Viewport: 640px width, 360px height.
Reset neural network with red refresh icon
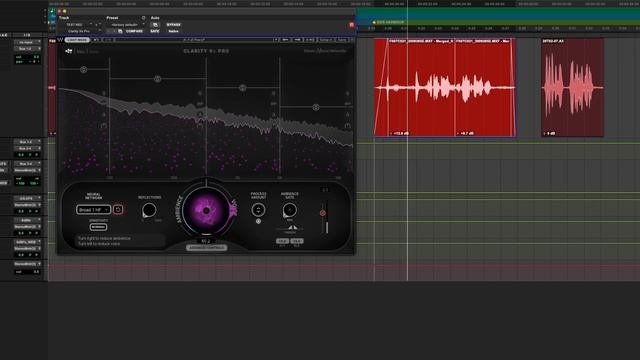pos(118,210)
